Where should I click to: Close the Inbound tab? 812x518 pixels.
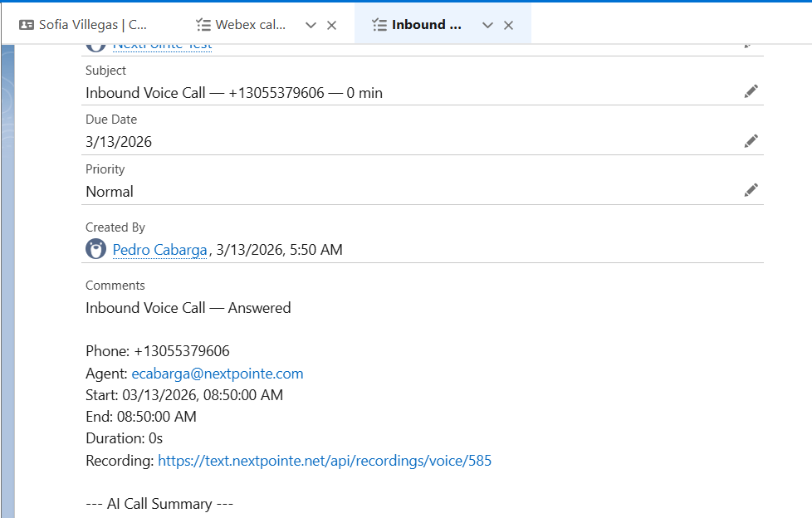(x=508, y=24)
